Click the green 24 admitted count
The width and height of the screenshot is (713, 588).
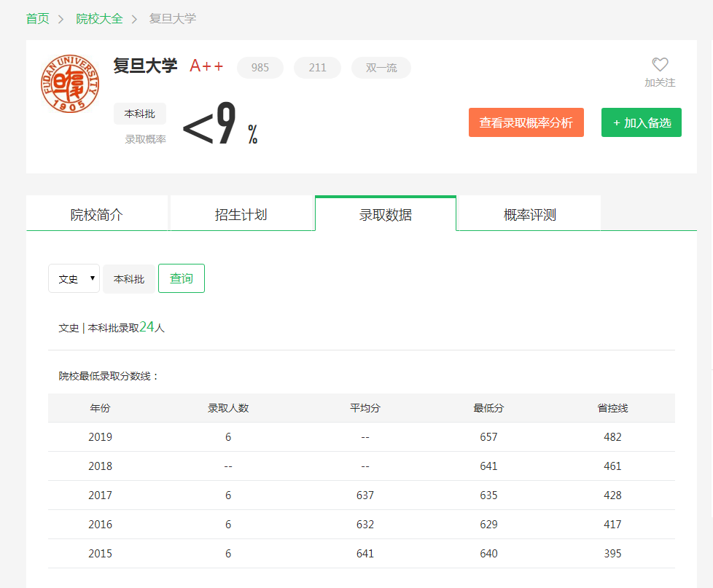click(x=147, y=326)
